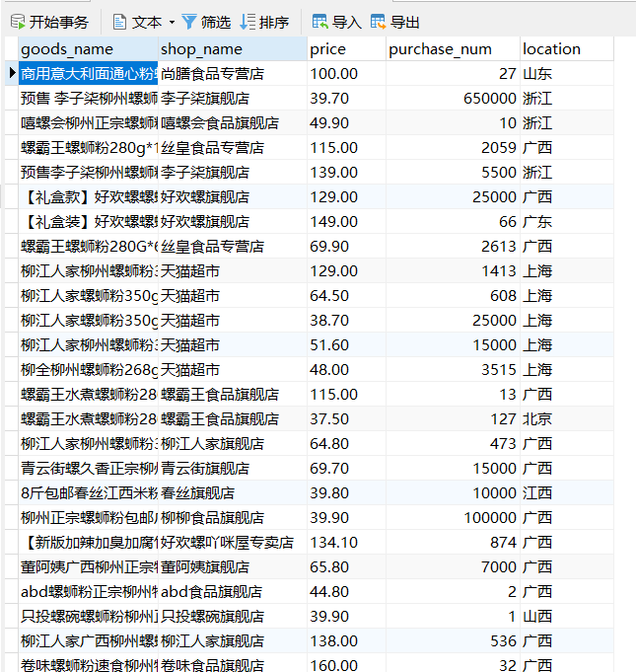Click purchase_num cell 2059

tap(454, 147)
